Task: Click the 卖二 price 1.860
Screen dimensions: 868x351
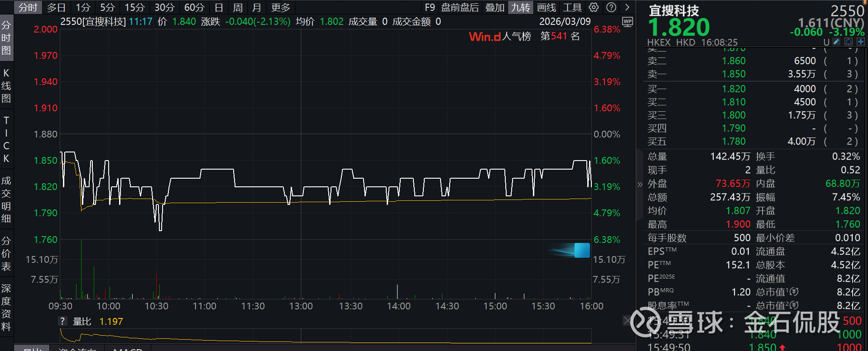Action: click(x=734, y=61)
